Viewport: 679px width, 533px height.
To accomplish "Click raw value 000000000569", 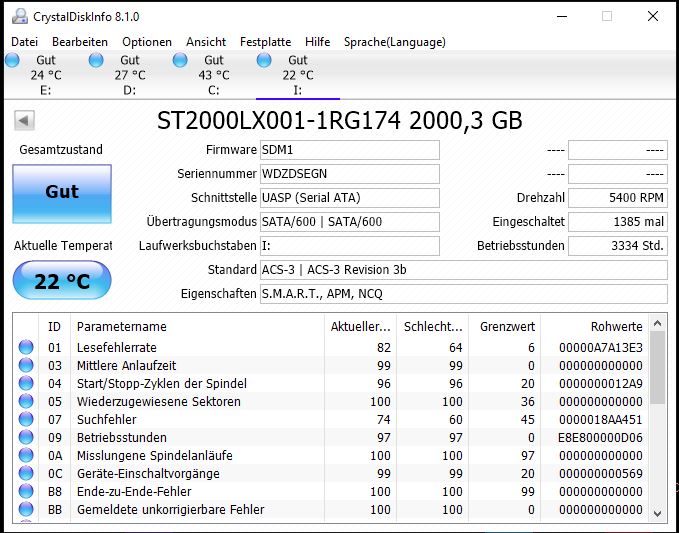I will [601, 474].
